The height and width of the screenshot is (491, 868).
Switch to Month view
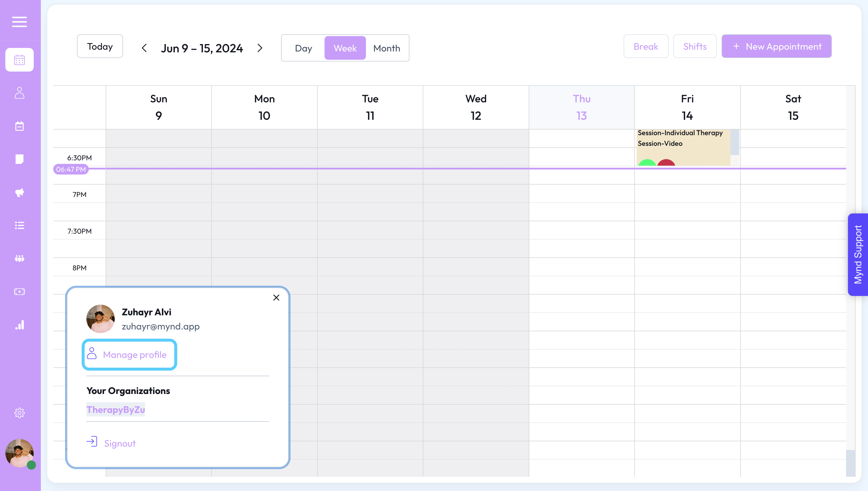[386, 48]
